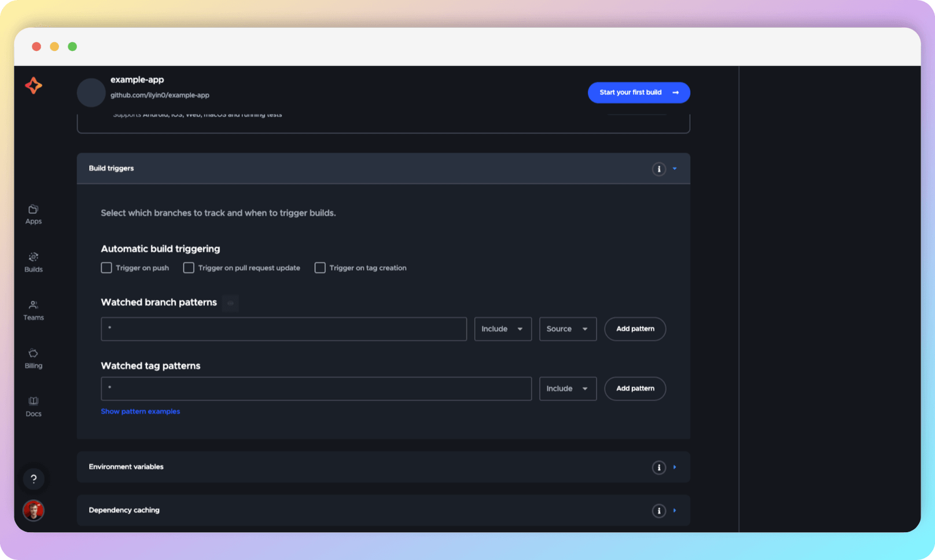
Task: Click the info icon on Build triggers
Action: (659, 169)
